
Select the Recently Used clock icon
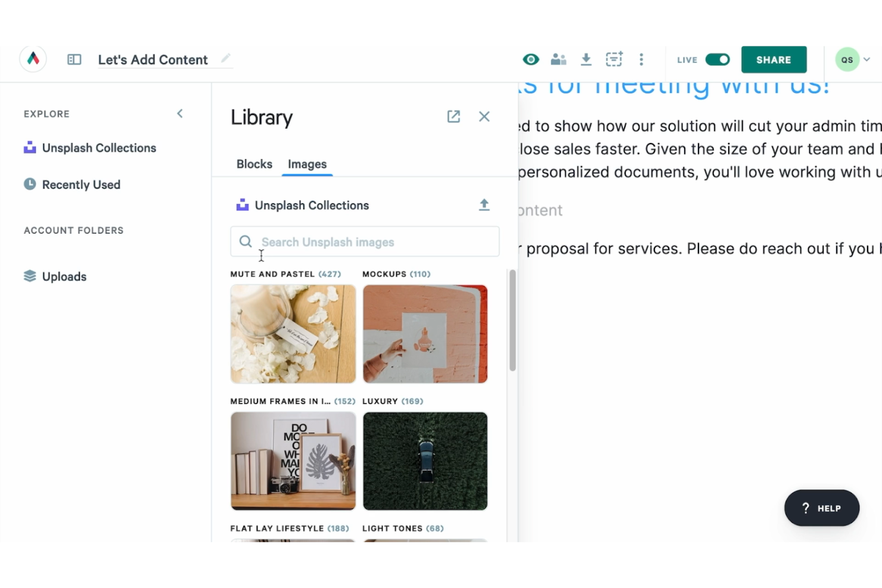30,185
